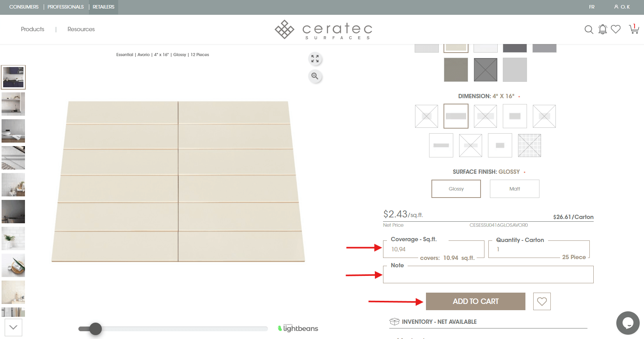Screen dimensions: 644x339
Task: Open the search magnifier icon in header
Action: pyautogui.click(x=589, y=29)
